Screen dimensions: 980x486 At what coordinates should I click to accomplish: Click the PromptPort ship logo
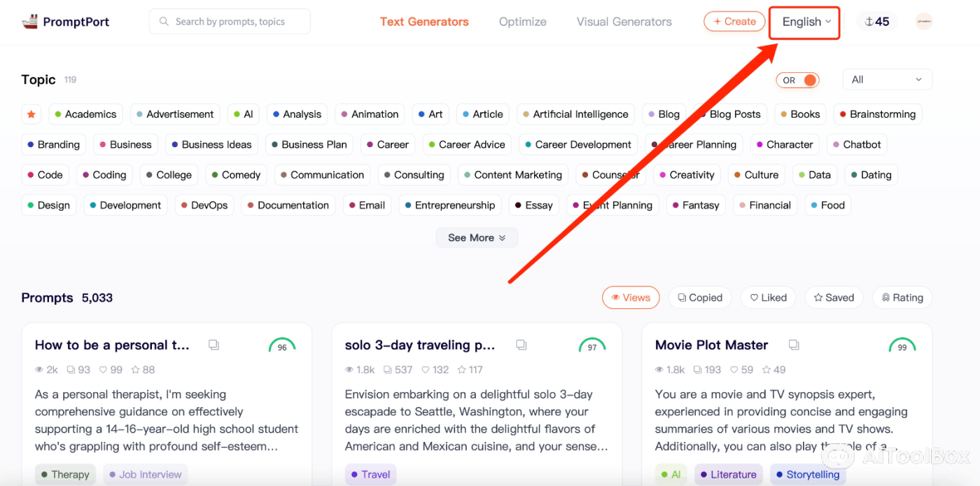pyautogui.click(x=30, y=22)
